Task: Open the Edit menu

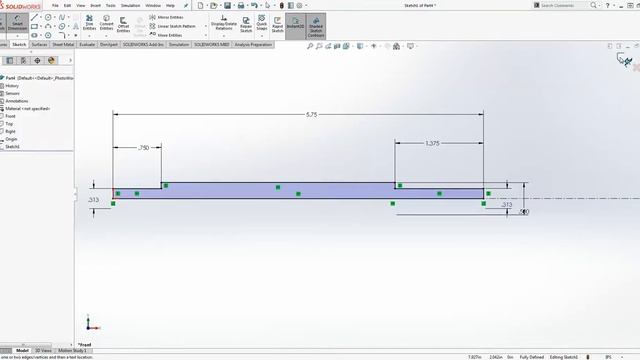Action: tap(67, 6)
